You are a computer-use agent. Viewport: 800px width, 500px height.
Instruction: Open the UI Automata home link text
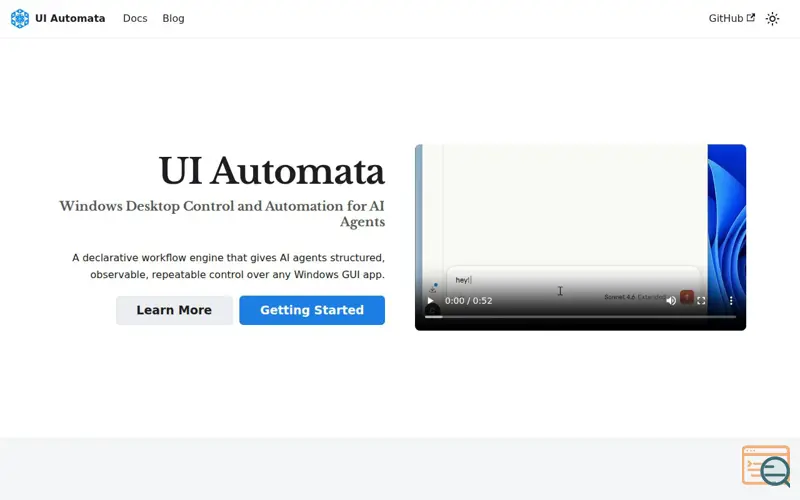point(70,18)
